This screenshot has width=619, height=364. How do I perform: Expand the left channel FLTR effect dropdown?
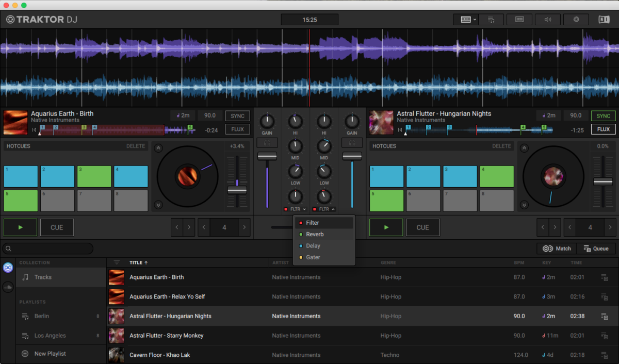[304, 209]
